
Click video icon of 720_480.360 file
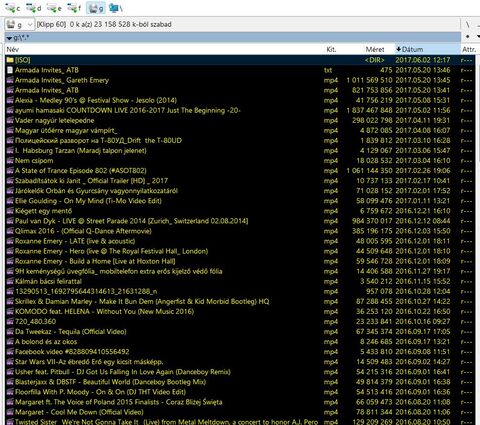coord(10,321)
